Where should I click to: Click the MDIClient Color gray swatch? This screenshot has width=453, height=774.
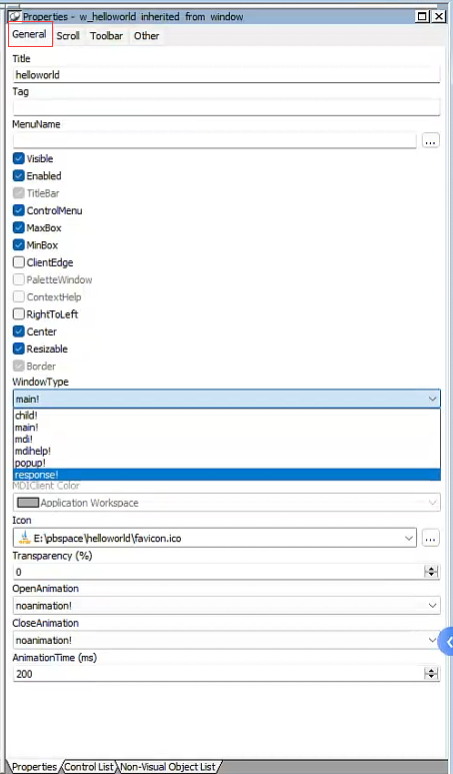tap(28, 503)
